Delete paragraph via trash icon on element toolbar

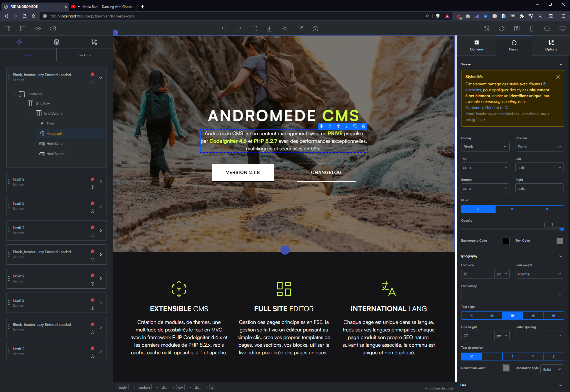pos(364,126)
